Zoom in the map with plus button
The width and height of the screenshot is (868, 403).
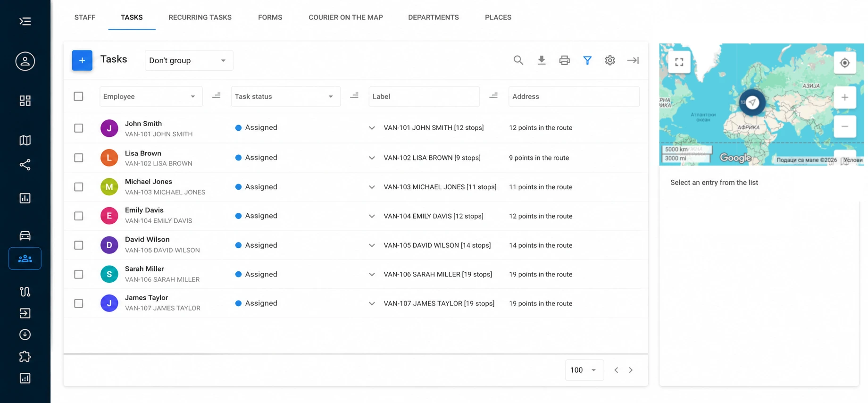click(845, 98)
